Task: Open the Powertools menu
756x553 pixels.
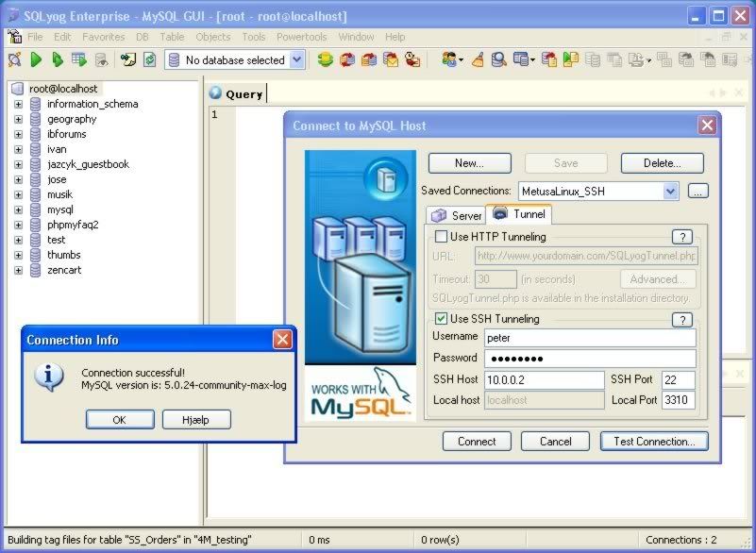Action: click(x=301, y=37)
